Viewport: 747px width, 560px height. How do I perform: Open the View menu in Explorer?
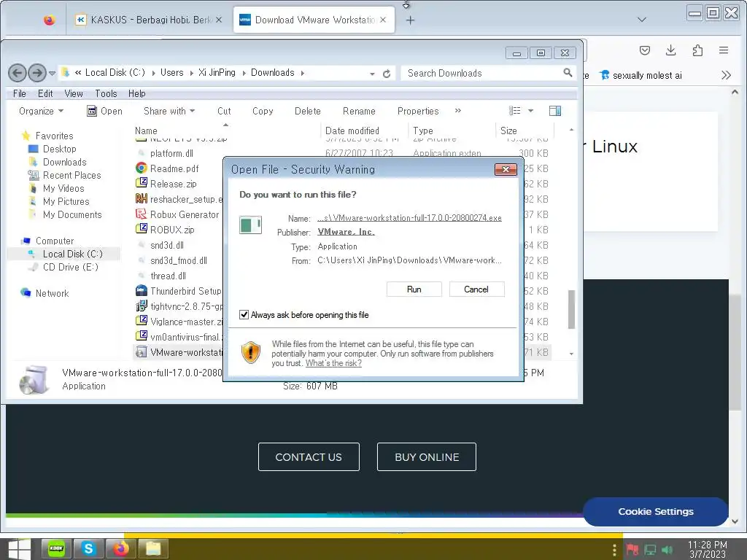pos(74,94)
